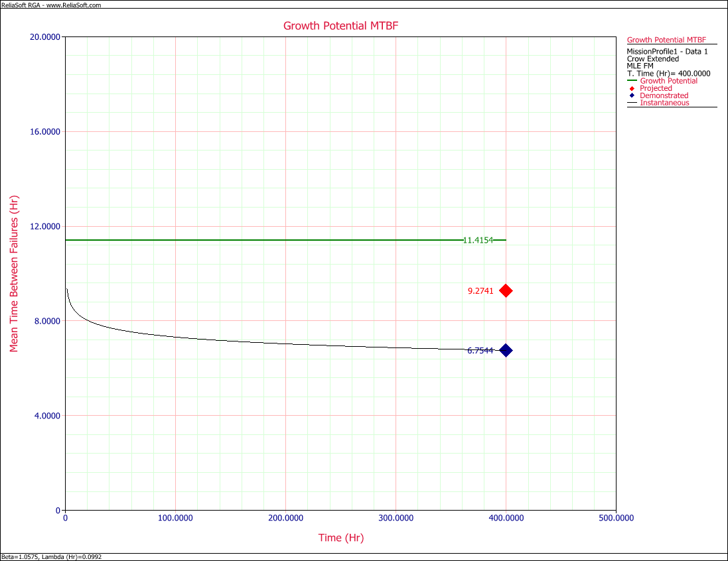
Task: Click the blue diamond icon in legend
Action: (x=632, y=96)
